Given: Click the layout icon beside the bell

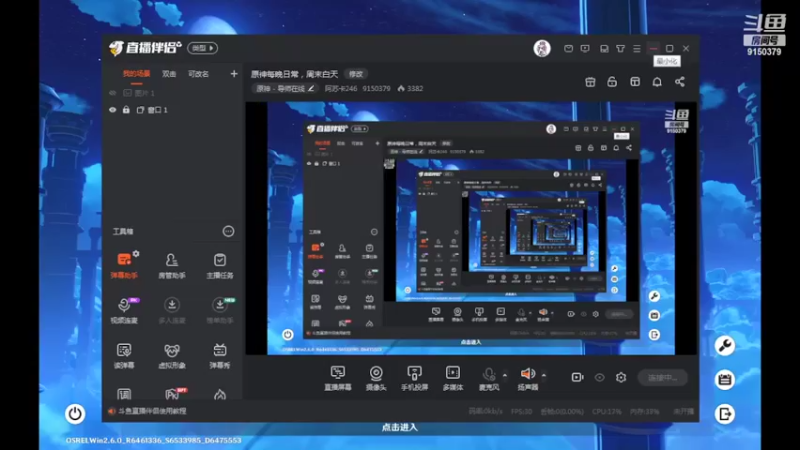Looking at the screenshot, I should click(x=635, y=82).
